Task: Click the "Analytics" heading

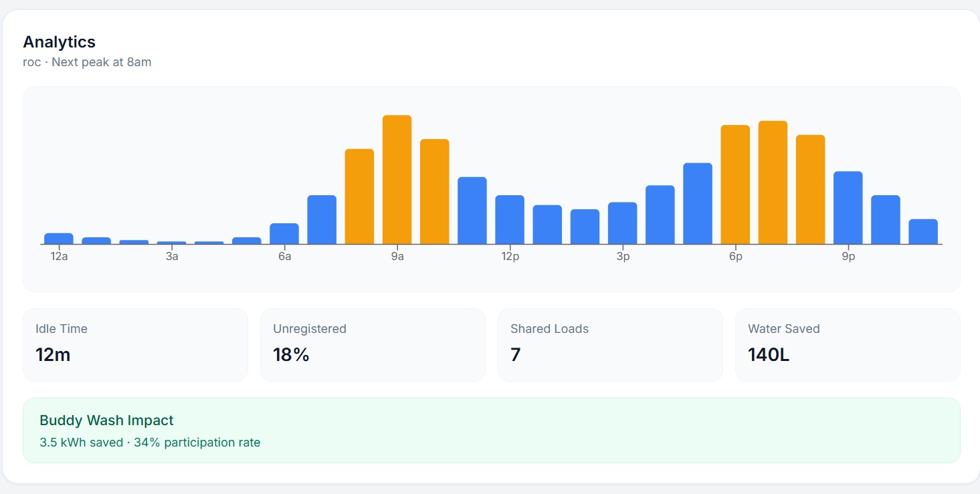Action: tap(59, 41)
